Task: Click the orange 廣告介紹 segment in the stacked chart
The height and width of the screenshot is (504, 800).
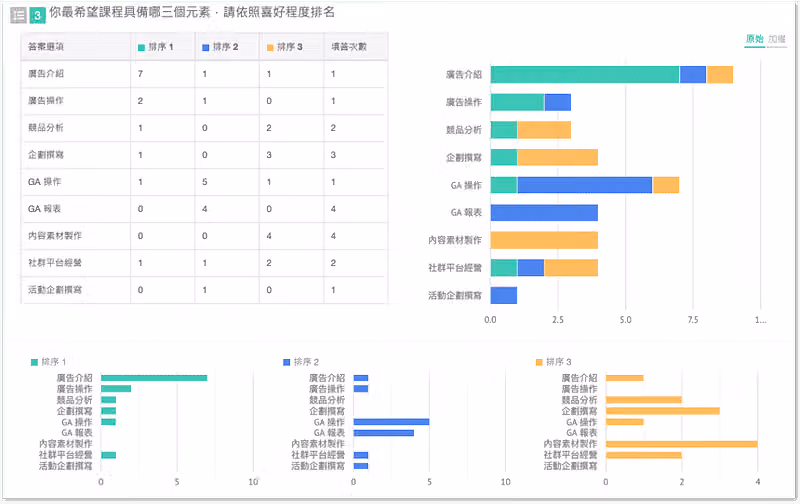Action: pyautogui.click(x=720, y=74)
